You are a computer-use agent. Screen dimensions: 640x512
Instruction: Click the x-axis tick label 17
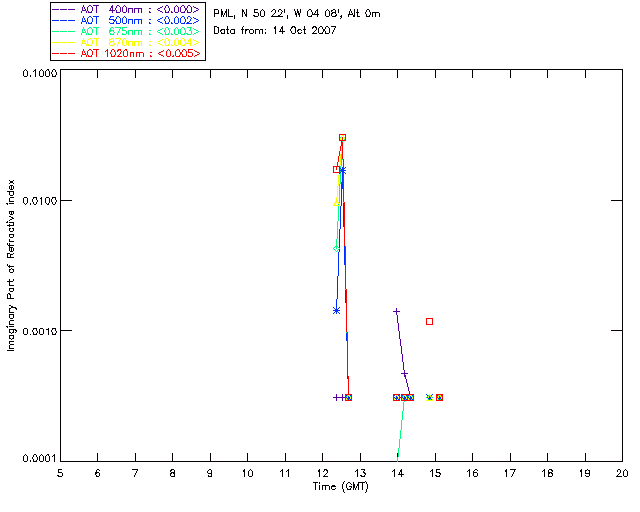pos(510,473)
